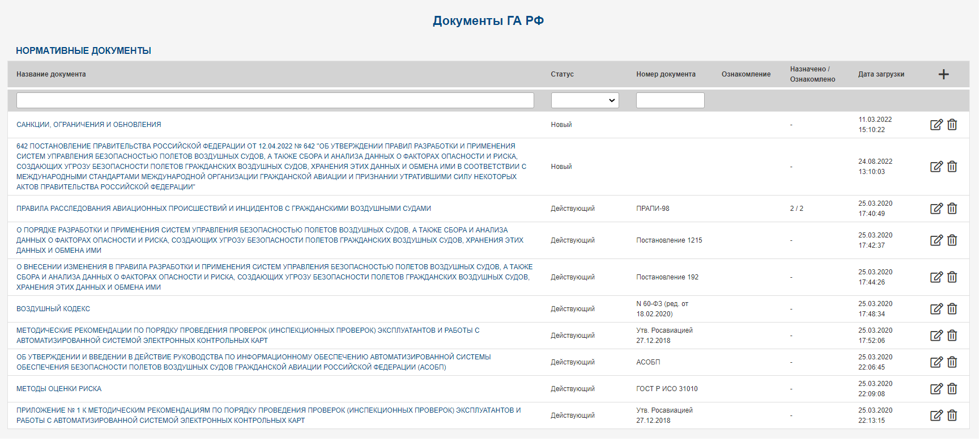
Task: Edit the 642 ПОСТАНОВЛЕНИЕ ПРАВИТЕЛЬСТВА document row
Action: (936, 167)
